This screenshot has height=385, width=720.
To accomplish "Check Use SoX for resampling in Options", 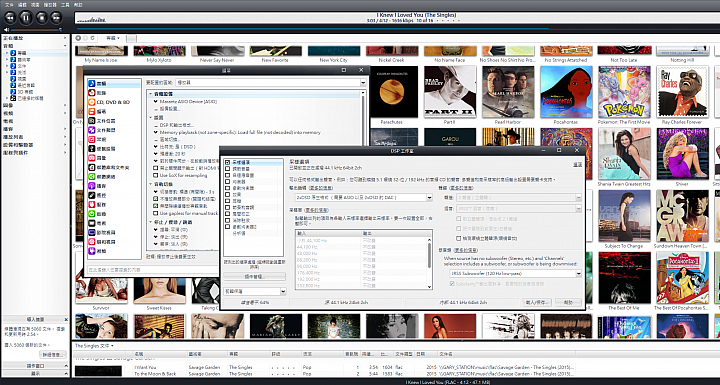I will click(x=156, y=176).
